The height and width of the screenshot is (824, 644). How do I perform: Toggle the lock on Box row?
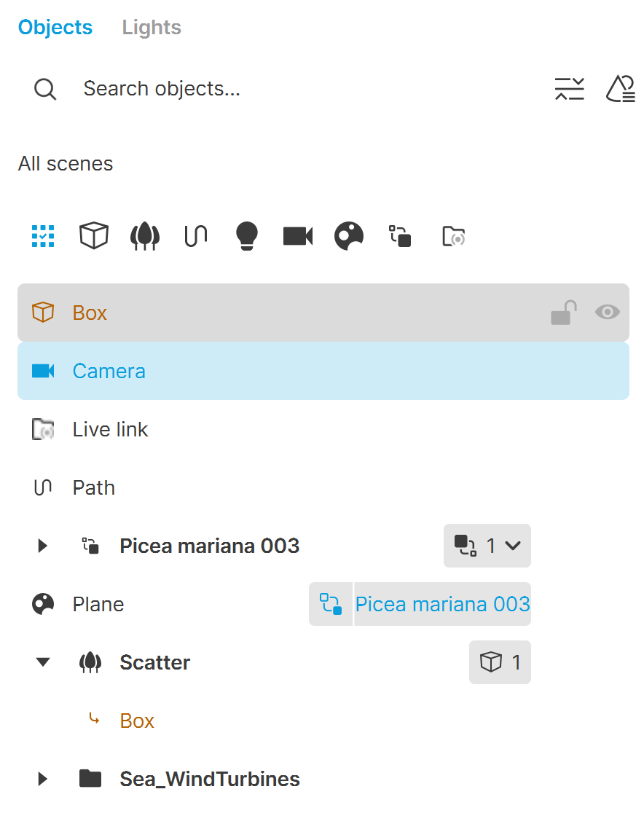pyautogui.click(x=564, y=312)
